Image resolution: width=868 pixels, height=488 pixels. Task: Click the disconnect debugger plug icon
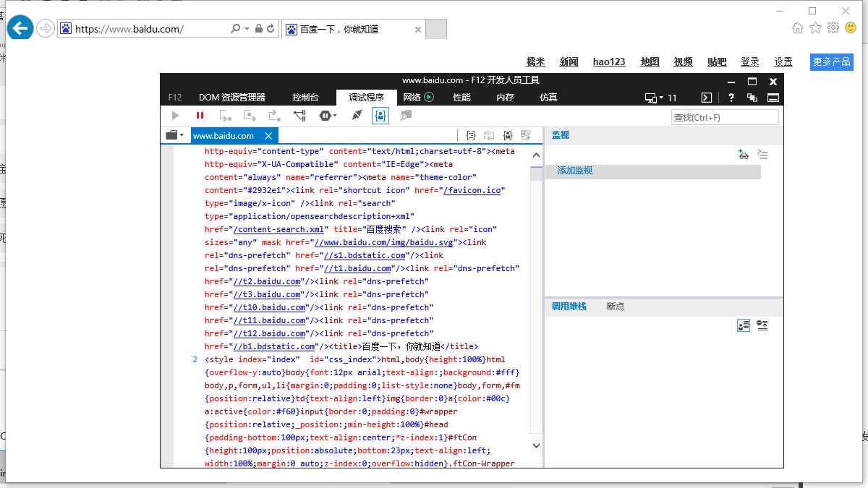[x=356, y=116]
